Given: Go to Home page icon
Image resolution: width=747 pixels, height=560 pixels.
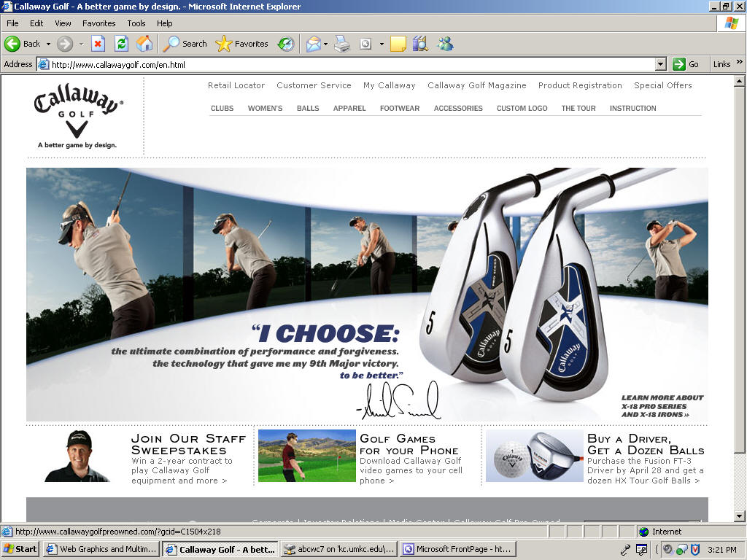Looking at the screenshot, I should 144,44.
